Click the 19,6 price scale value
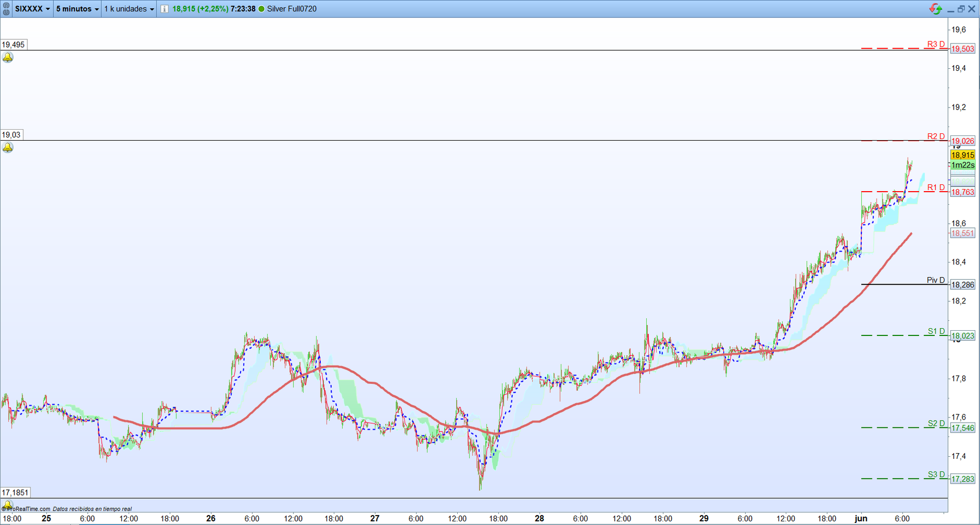Image resolution: width=980 pixels, height=525 pixels. pos(959,29)
